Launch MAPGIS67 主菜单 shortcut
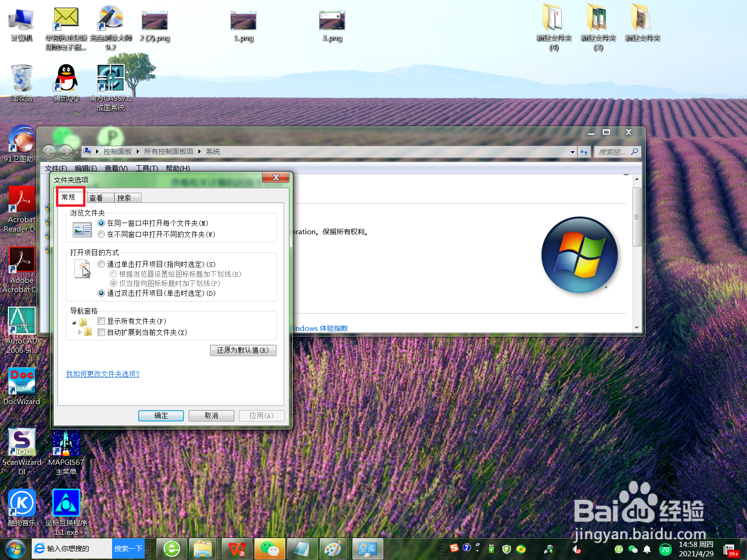 (66, 452)
